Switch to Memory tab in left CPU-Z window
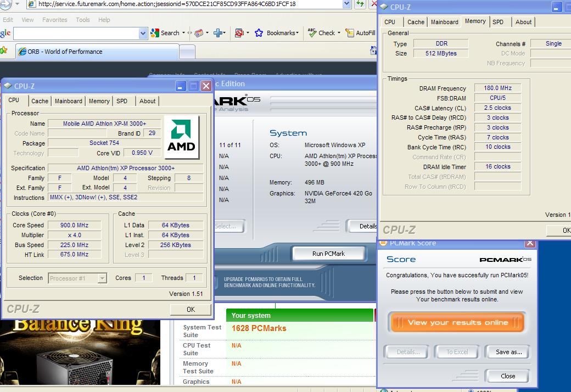Viewport: 571px width, 392px height. 99,101
